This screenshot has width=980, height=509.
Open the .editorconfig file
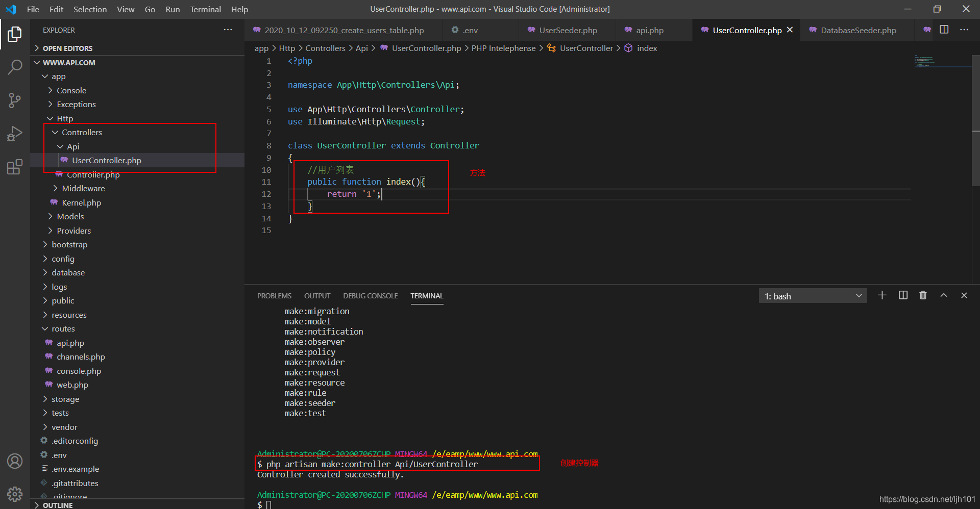click(137, 441)
